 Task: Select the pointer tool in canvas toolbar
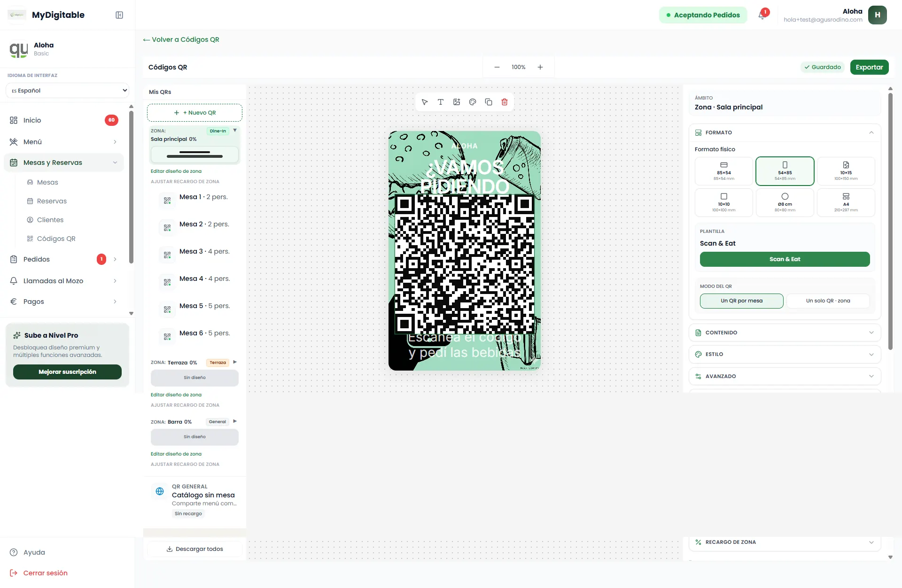tap(425, 102)
